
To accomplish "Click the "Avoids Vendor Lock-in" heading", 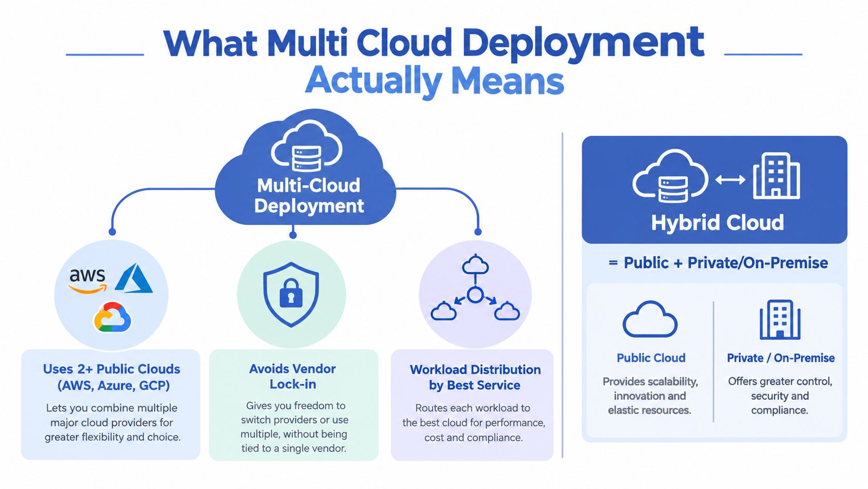I will point(293,376).
